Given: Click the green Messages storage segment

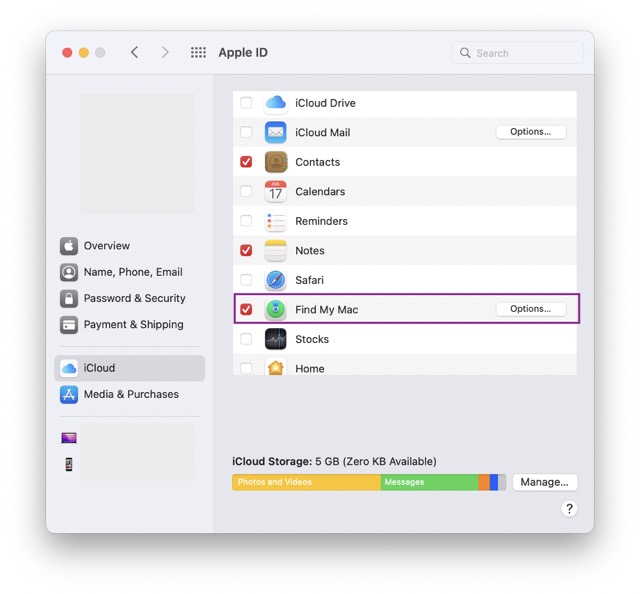Looking at the screenshot, I should 429,482.
